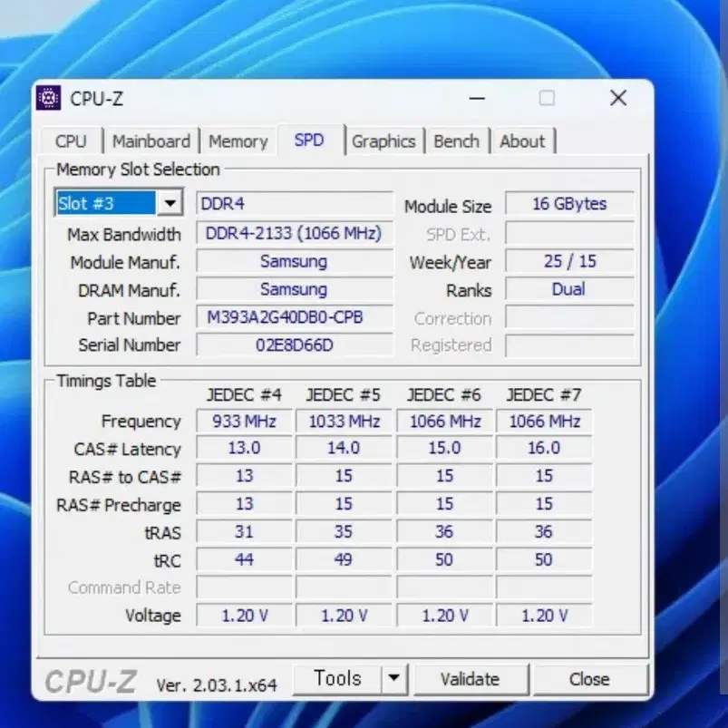Image resolution: width=728 pixels, height=728 pixels.
Task: Open the Graphics tab
Action: coord(383,141)
